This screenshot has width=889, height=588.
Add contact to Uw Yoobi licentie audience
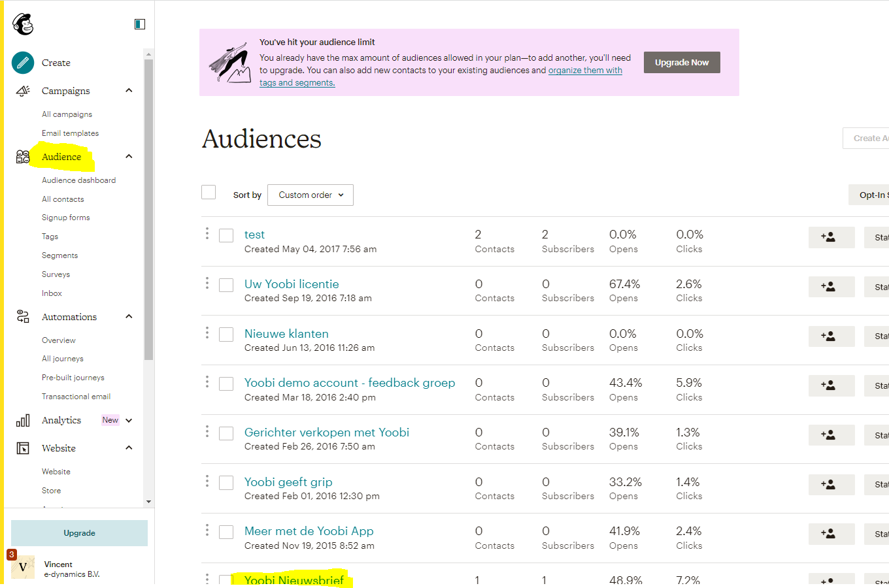831,287
